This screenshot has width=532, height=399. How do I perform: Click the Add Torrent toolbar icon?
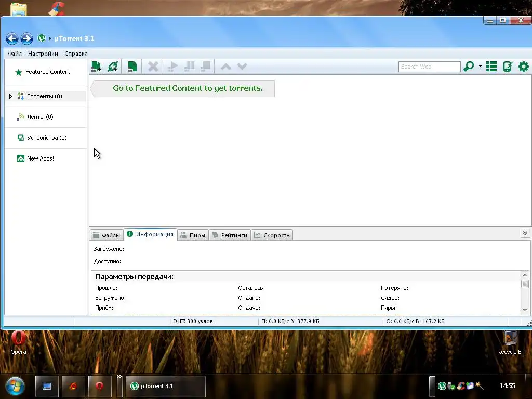click(x=96, y=66)
